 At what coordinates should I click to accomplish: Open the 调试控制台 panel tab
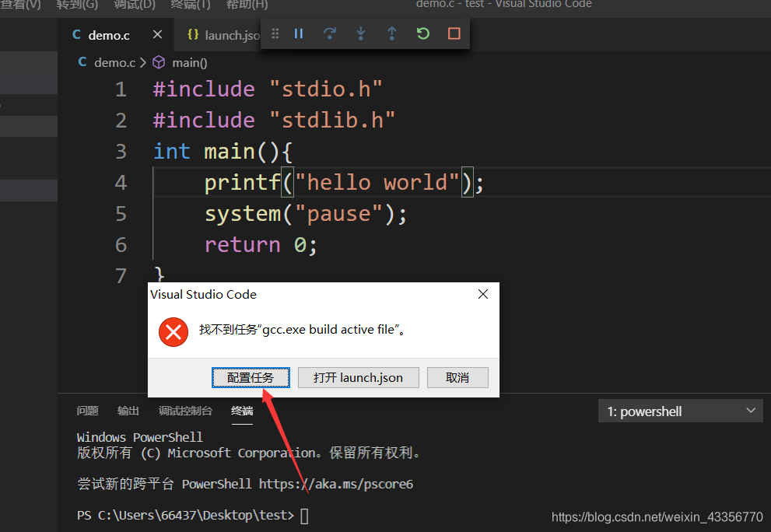pos(185,411)
